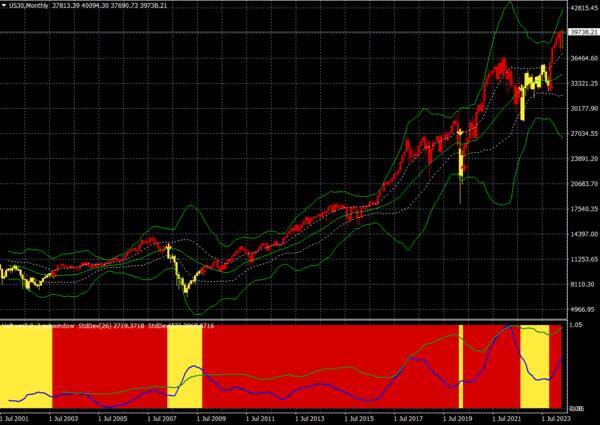
Task: Click the 1 Jul 2009 date on the time axis
Action: [211, 419]
